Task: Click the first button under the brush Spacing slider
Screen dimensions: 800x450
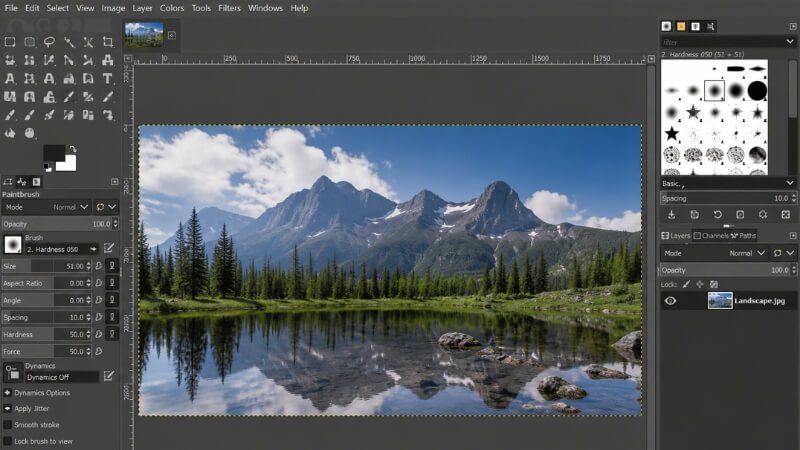Action: point(672,215)
